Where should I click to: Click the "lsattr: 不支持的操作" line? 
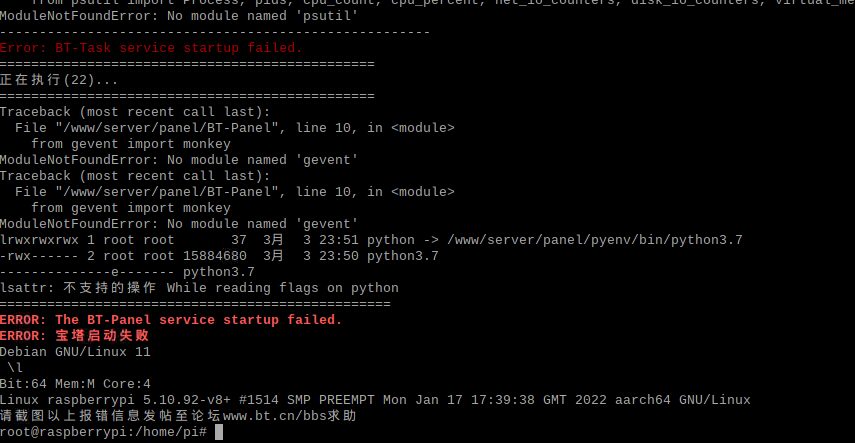[x=199, y=288]
